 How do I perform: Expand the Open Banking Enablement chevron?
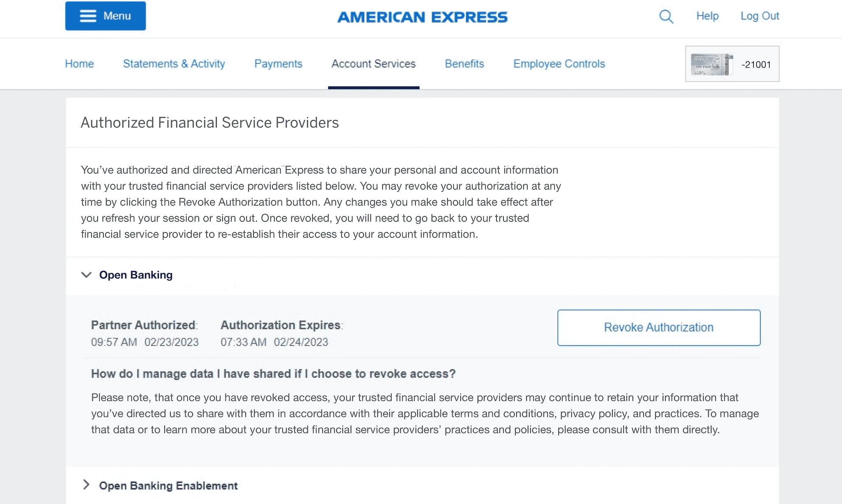tap(86, 485)
